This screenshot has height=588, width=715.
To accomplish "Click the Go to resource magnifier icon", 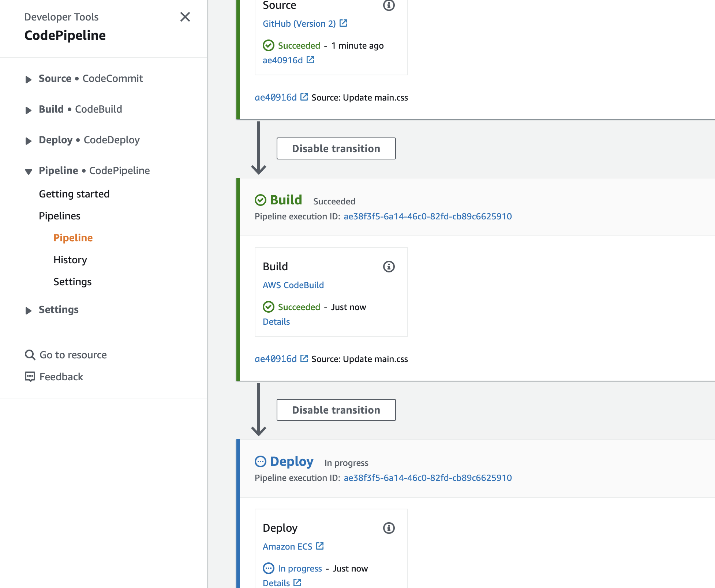I will (30, 355).
